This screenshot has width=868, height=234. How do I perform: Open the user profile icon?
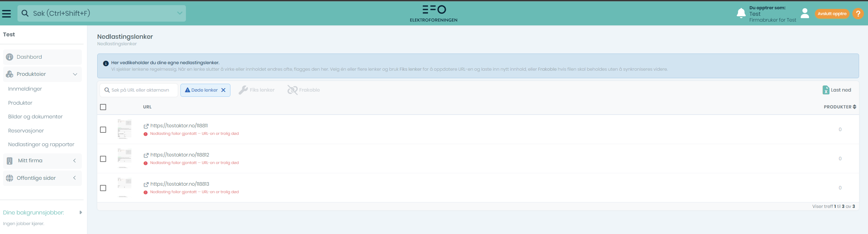coord(805,13)
